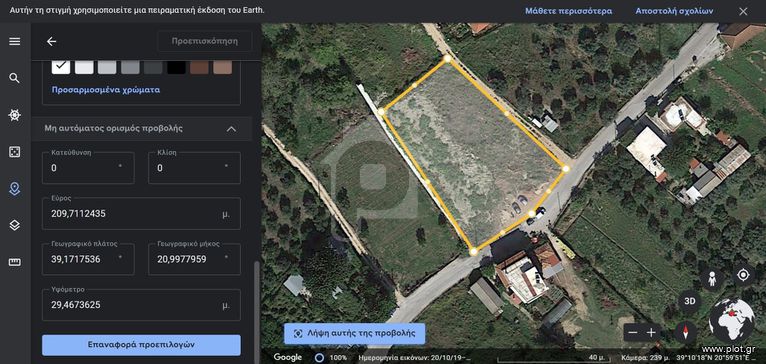Open the Map Style layers icon

pos(15,225)
